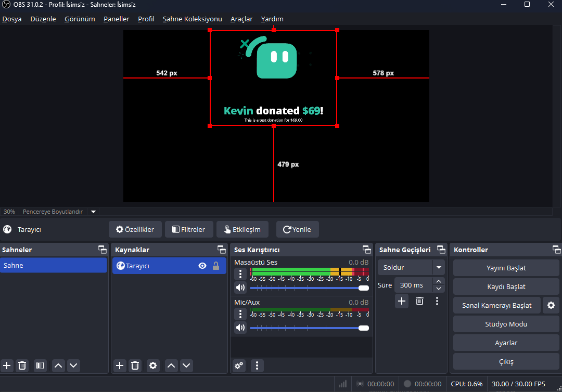Add a new scene with plus icon
Viewport: 562px width, 392px height.
pyautogui.click(x=7, y=365)
